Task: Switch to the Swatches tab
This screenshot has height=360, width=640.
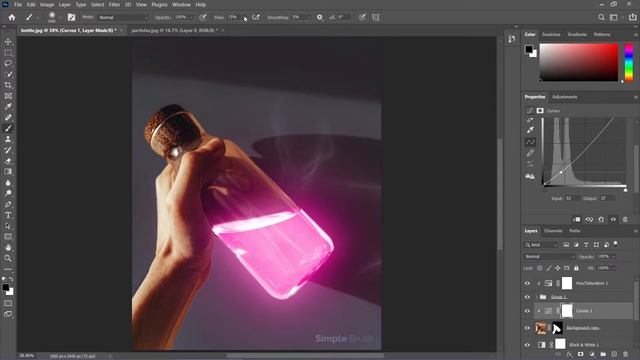Action: point(551,35)
